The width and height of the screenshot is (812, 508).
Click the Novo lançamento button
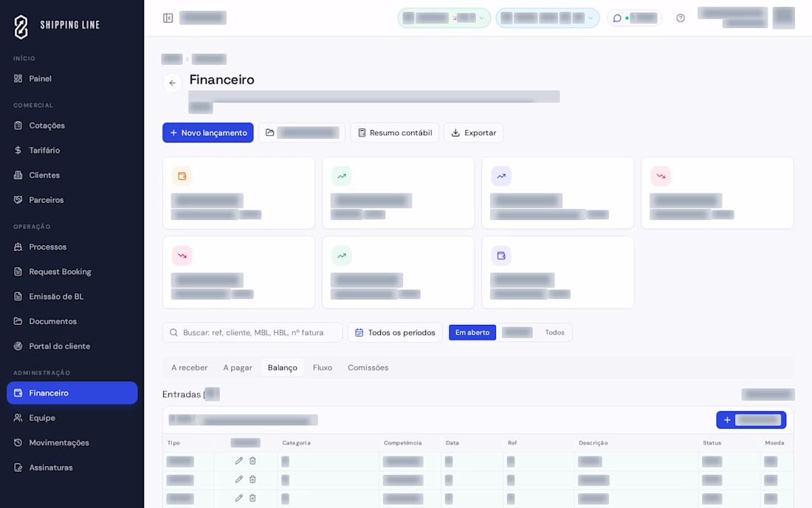[208, 133]
